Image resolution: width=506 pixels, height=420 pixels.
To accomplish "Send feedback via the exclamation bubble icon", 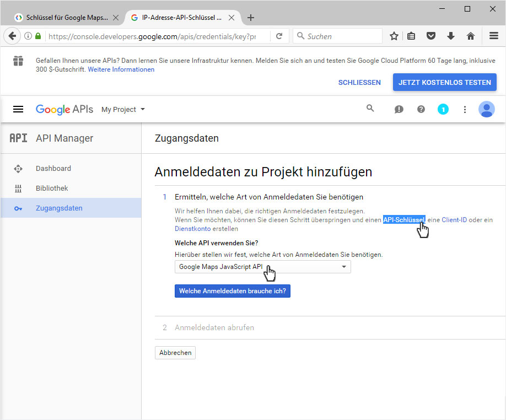I will [x=399, y=110].
